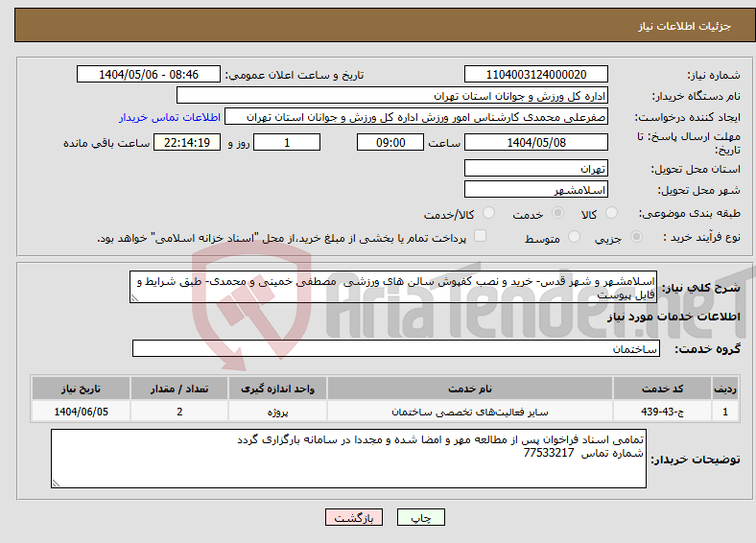Click the توضیحات خریدار notes textarea
The width and height of the screenshot is (756, 543).
pos(348,459)
